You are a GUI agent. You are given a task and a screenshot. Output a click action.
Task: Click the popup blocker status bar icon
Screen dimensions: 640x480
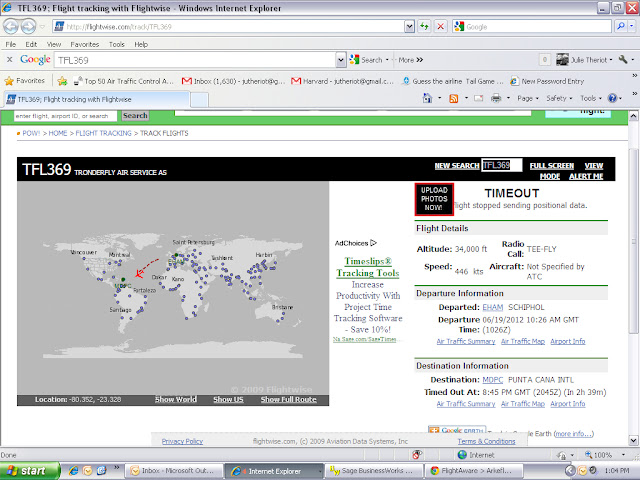(x=416, y=455)
